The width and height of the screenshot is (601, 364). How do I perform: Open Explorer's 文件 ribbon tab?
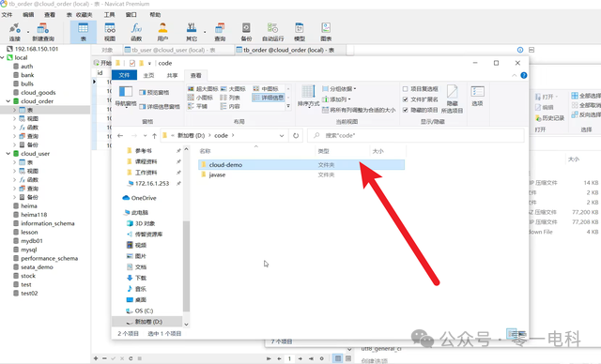[124, 75]
